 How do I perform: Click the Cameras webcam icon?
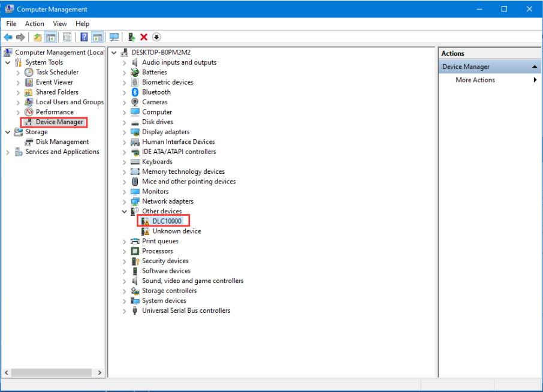point(135,102)
